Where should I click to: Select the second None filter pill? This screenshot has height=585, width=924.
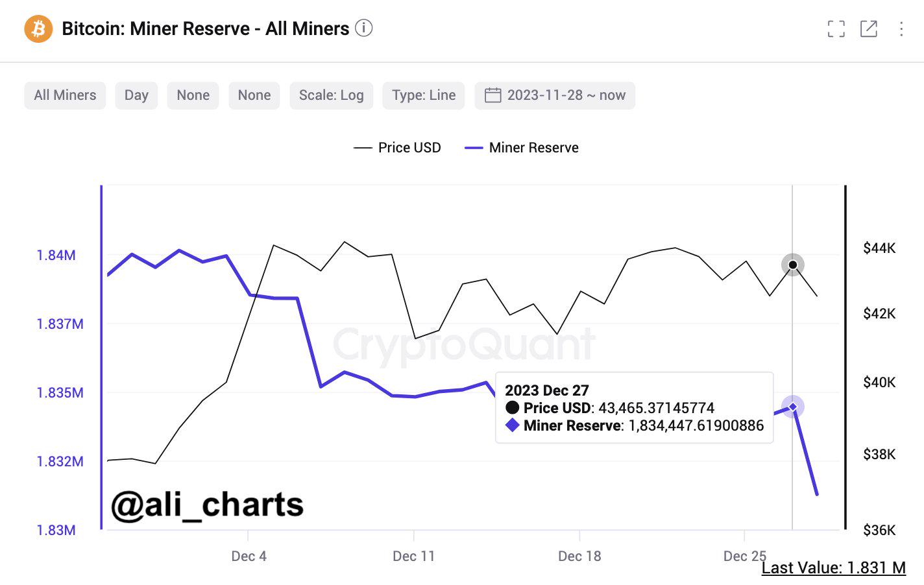tap(254, 95)
